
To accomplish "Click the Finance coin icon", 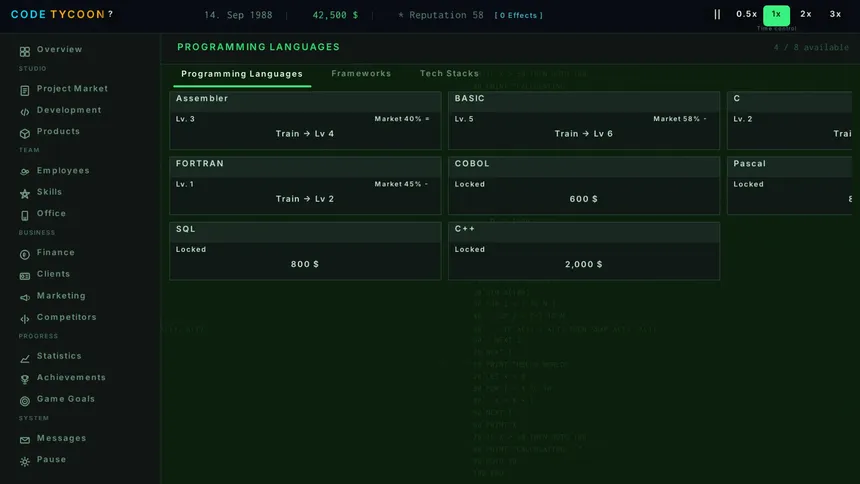I will pos(25,255).
